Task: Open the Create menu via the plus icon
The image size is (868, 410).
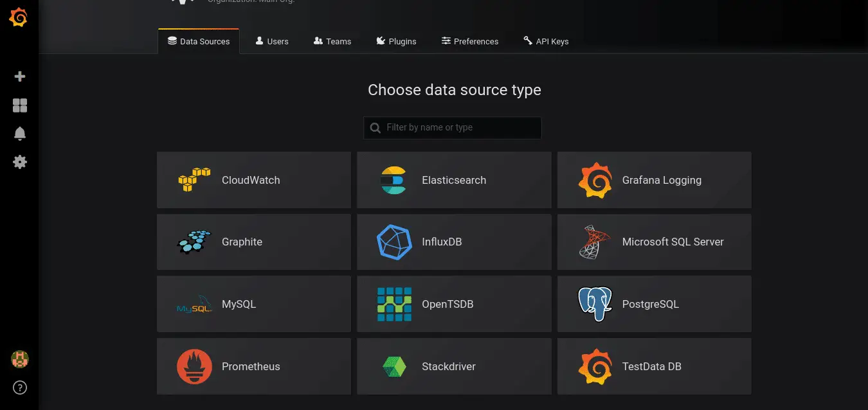Action: tap(19, 76)
